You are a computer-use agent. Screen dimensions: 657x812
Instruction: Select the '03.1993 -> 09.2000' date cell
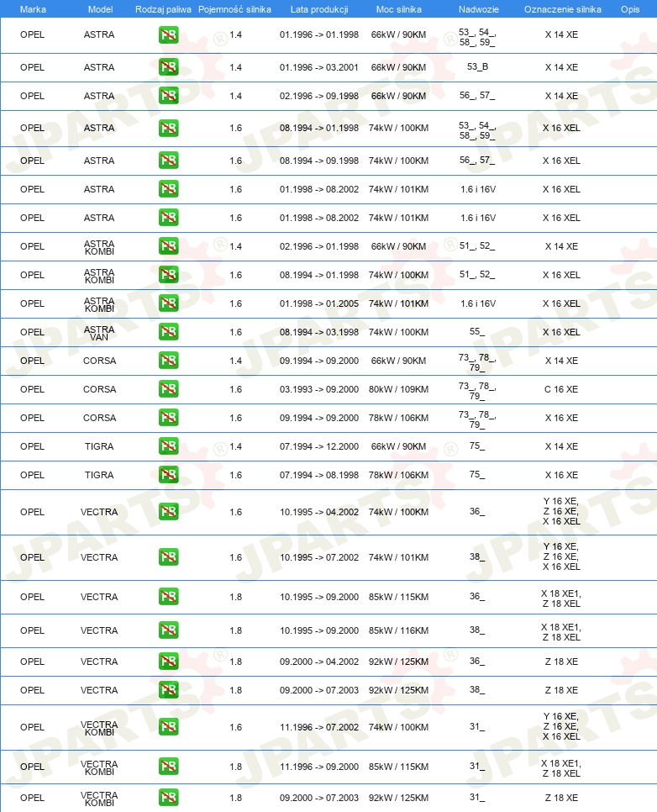coord(319,389)
